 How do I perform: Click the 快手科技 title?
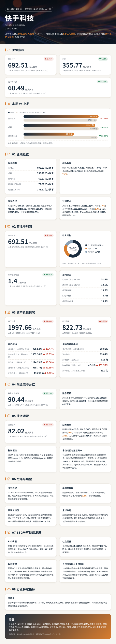tap(19, 18)
